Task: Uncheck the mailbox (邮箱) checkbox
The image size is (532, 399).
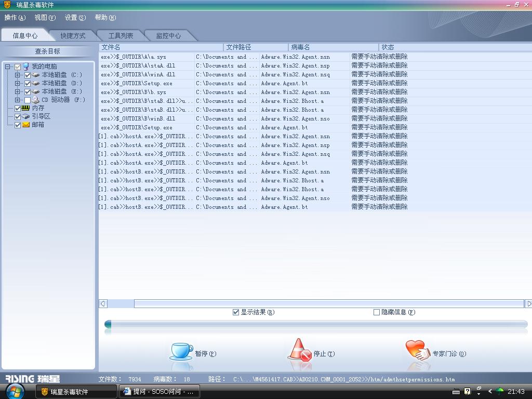Action: pos(18,125)
